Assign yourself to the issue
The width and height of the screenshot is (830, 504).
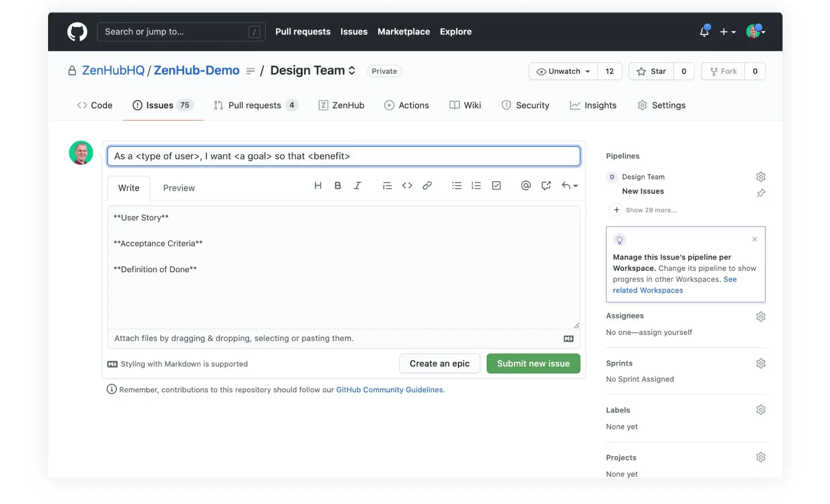click(665, 332)
